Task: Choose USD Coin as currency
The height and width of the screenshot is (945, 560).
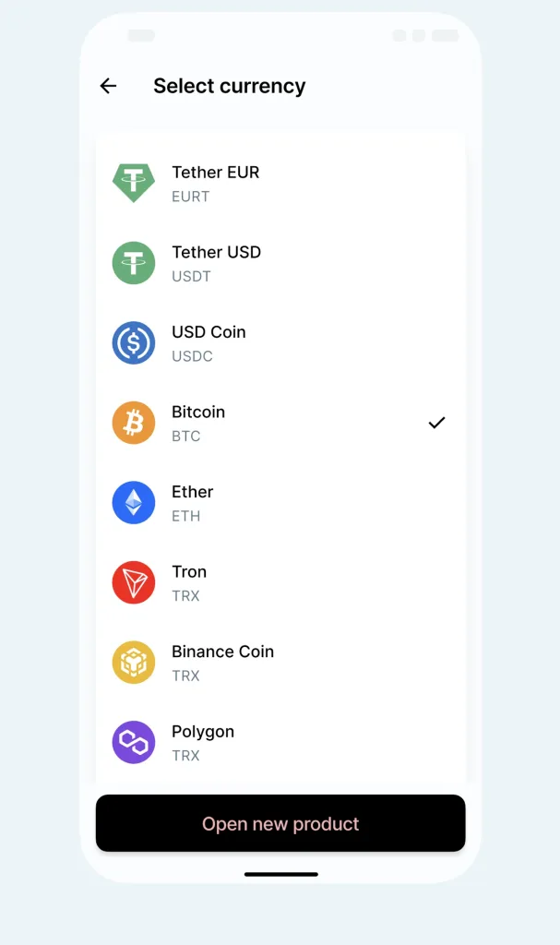Action: (x=209, y=332)
